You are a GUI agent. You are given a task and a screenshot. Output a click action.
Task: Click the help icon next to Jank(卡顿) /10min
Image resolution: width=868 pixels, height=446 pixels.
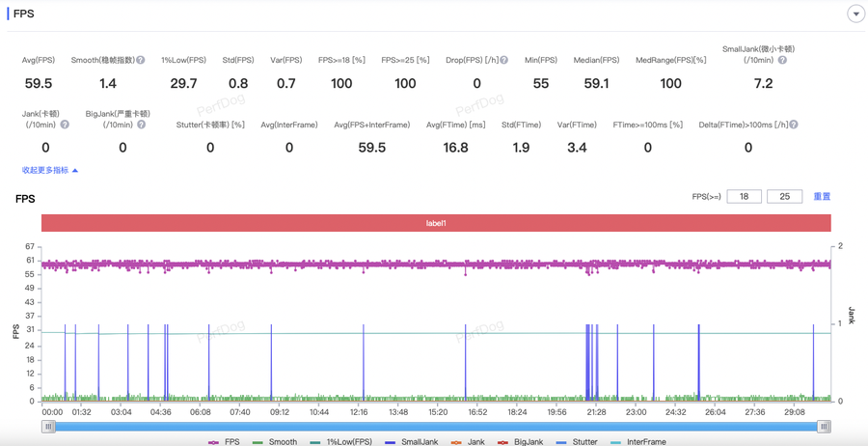point(65,125)
